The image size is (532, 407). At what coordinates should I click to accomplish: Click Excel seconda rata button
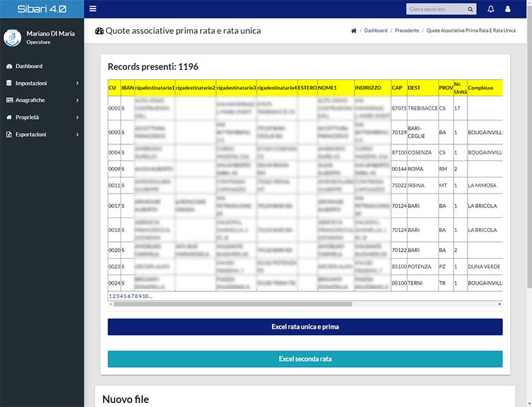point(305,359)
